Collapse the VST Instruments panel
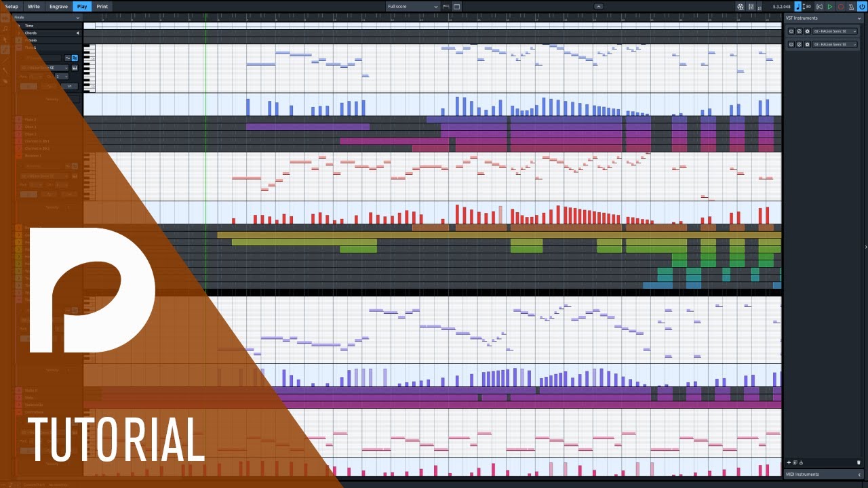The width and height of the screenshot is (868, 488). pos(859,18)
